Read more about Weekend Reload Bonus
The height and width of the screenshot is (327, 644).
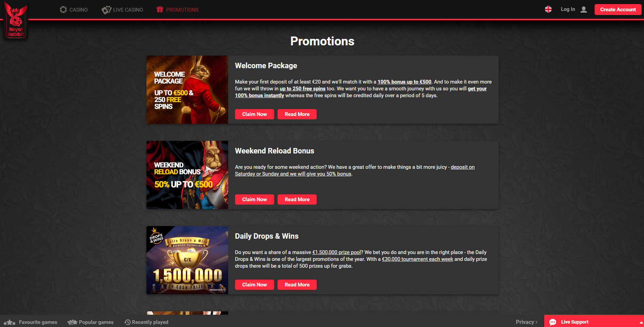[x=297, y=199]
